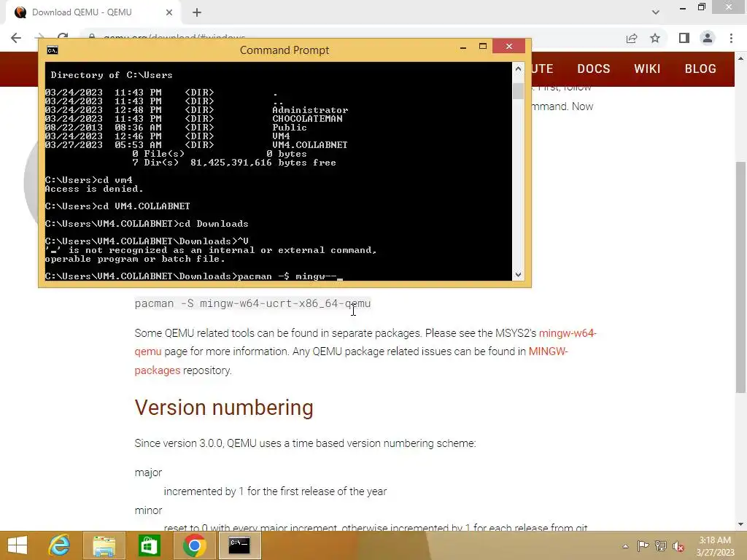Click the share page icon in Chrome
Image resolution: width=747 pixels, height=560 pixels.
pos(632,38)
